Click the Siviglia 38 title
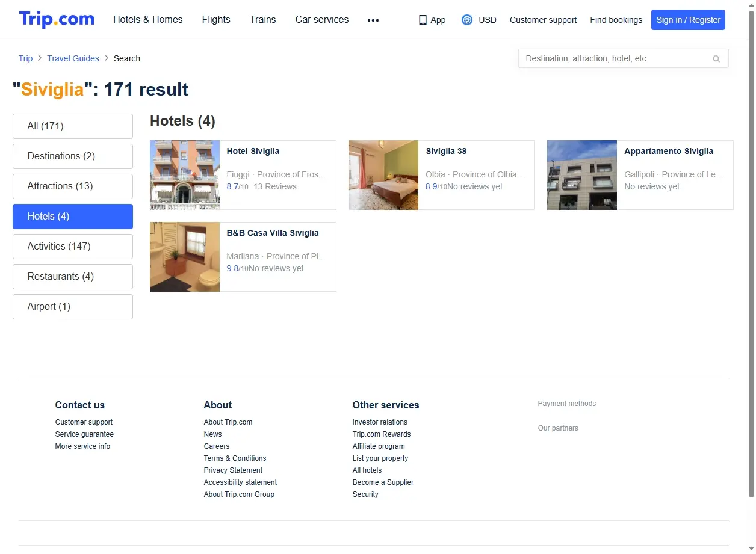756x554 pixels. (x=446, y=151)
